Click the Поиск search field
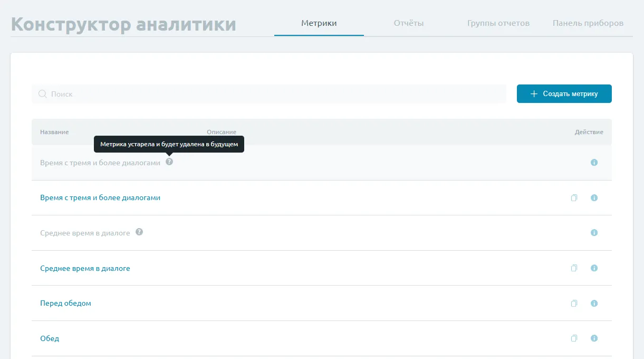 click(269, 94)
